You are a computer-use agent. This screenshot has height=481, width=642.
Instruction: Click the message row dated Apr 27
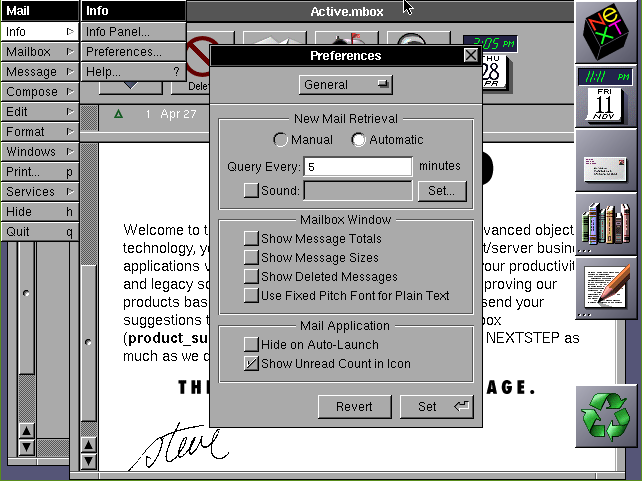pos(155,114)
